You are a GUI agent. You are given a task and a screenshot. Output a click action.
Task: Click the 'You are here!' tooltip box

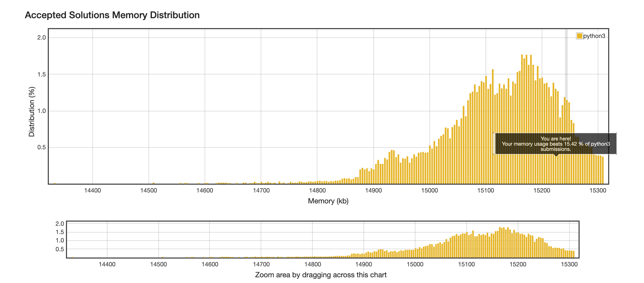[x=556, y=144]
